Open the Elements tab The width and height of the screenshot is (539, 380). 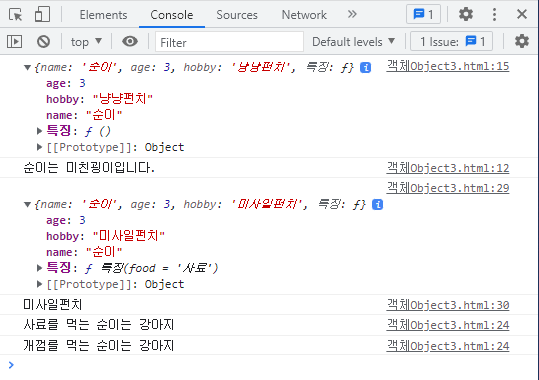pos(103,15)
